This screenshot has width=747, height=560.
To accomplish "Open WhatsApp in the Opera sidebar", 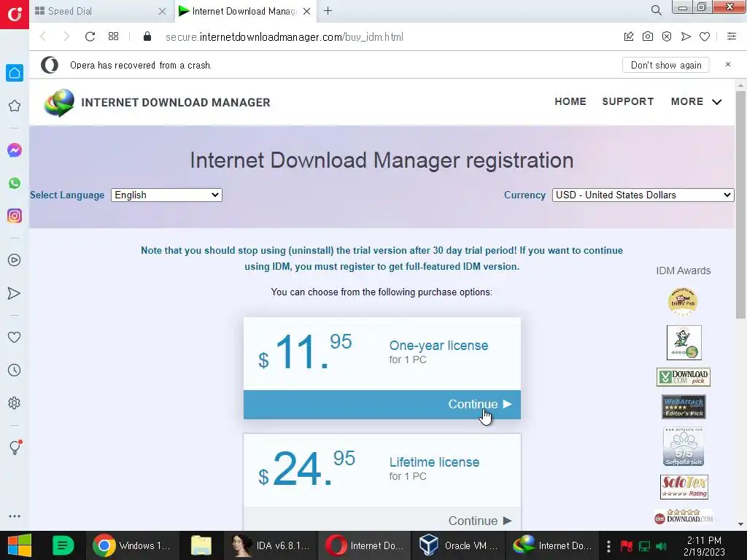I will pyautogui.click(x=15, y=183).
